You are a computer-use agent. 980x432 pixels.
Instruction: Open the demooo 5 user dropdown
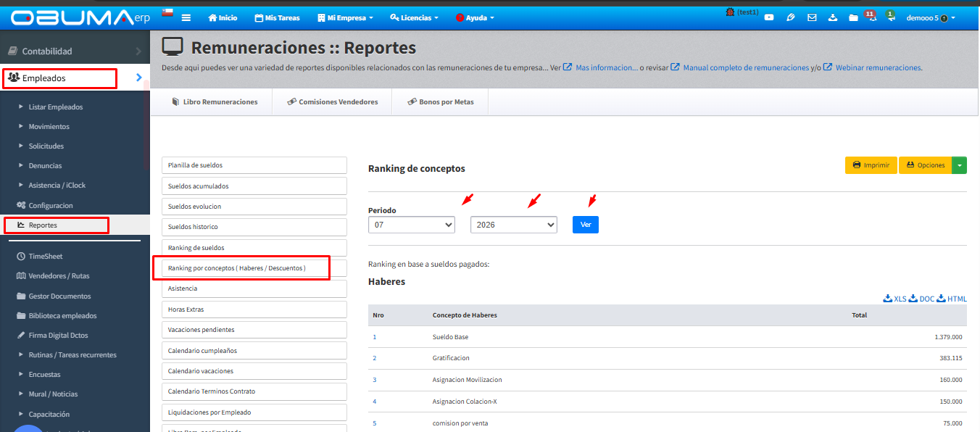930,17
